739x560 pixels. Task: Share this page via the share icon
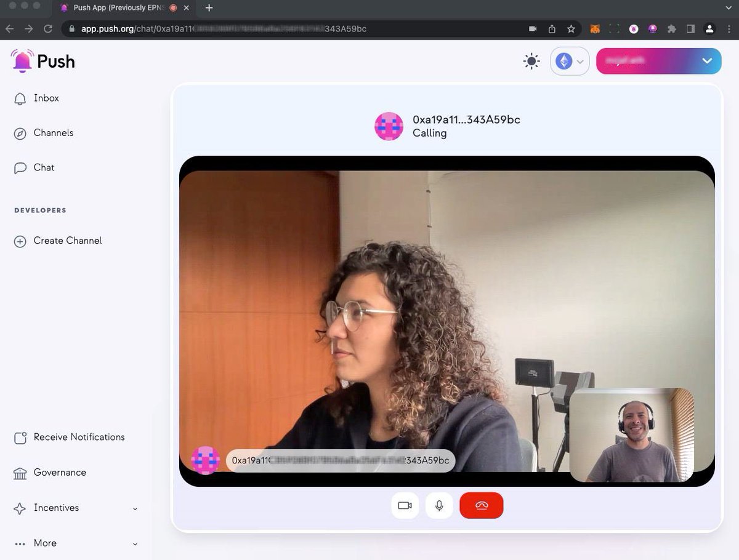coord(552,29)
